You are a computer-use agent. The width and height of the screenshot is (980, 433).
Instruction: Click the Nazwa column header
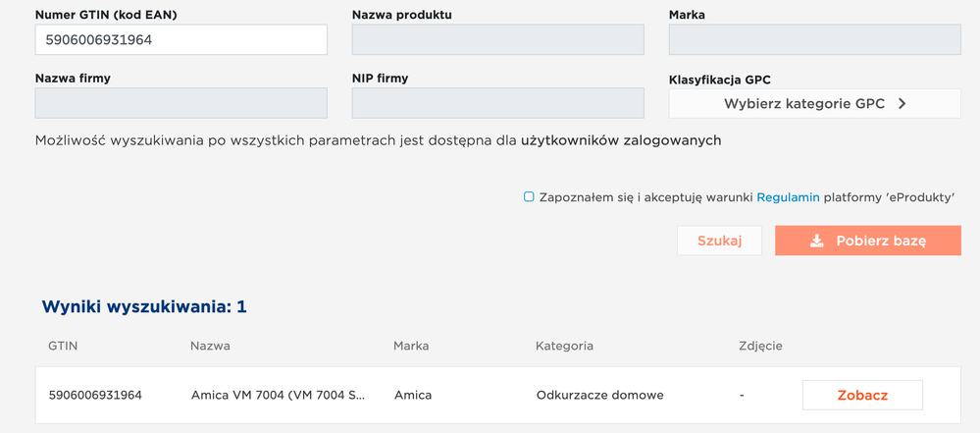[210, 346]
